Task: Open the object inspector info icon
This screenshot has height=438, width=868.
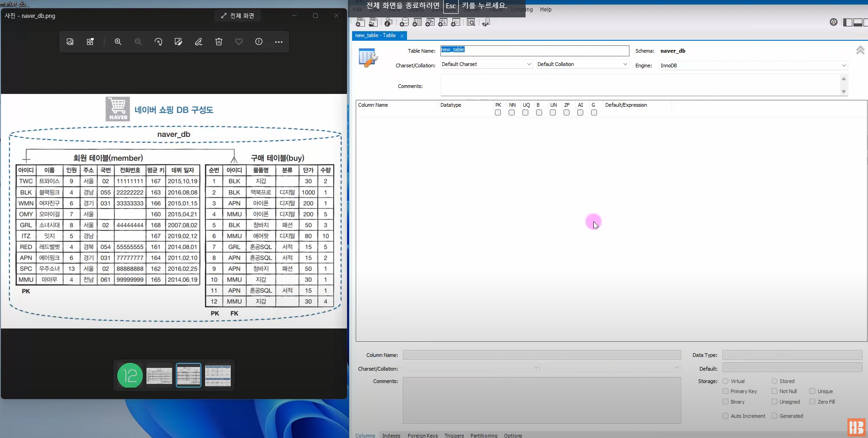Action: (x=389, y=22)
